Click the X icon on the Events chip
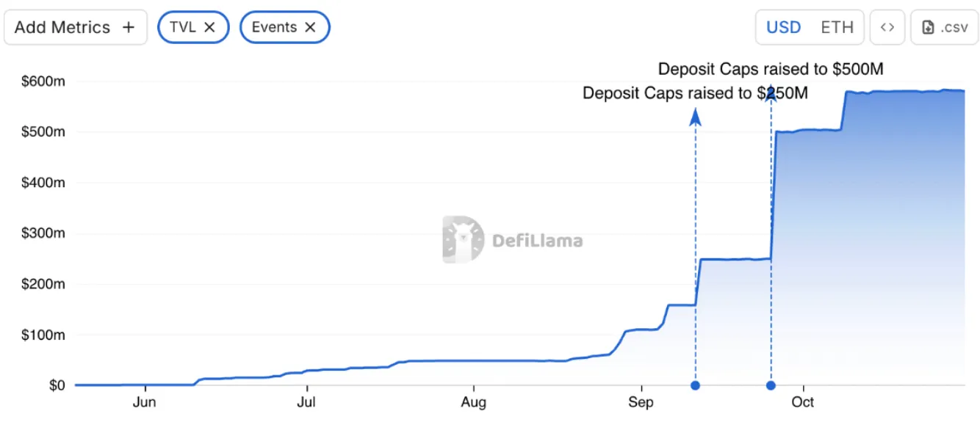The height and width of the screenshot is (433, 980). click(x=310, y=27)
